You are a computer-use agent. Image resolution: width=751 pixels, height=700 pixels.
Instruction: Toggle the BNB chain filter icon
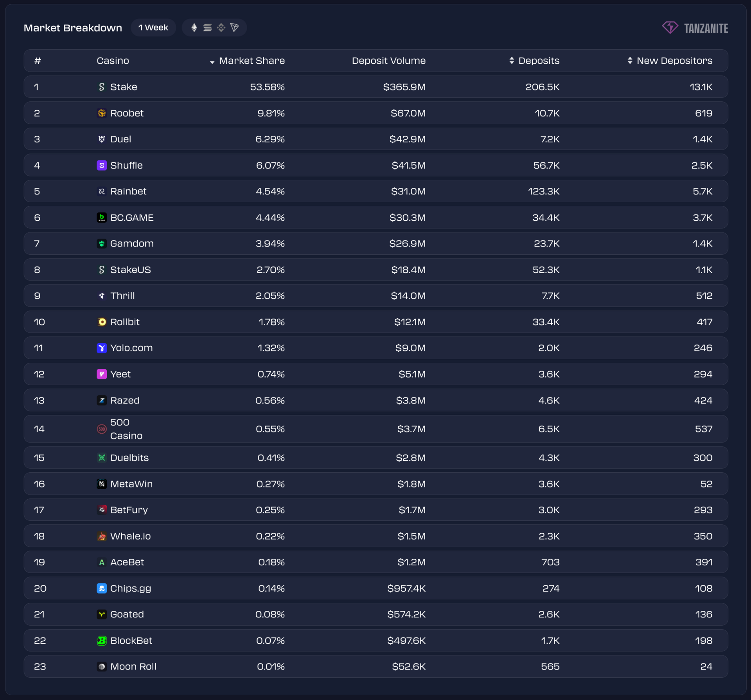[x=221, y=27]
